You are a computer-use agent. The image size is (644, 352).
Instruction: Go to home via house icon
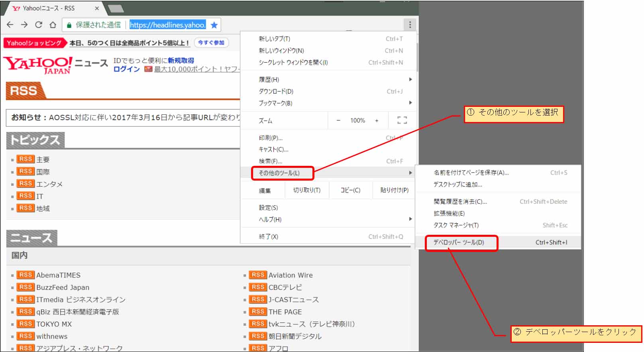point(53,25)
